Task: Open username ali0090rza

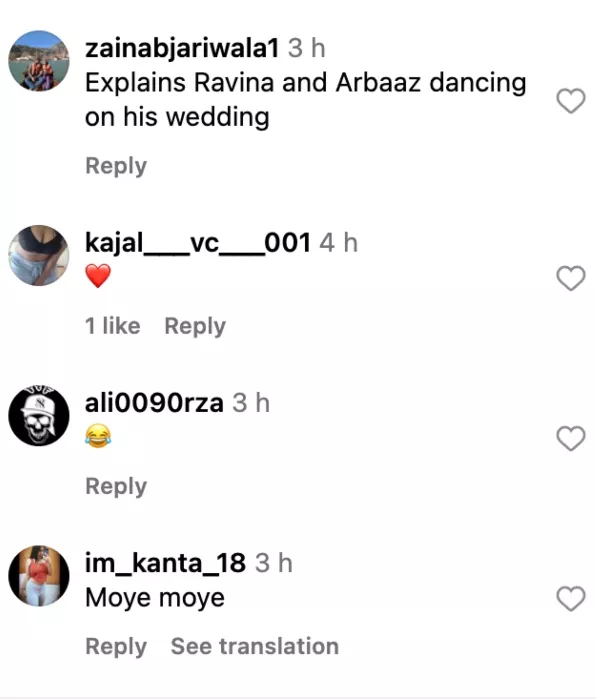Action: click(154, 403)
